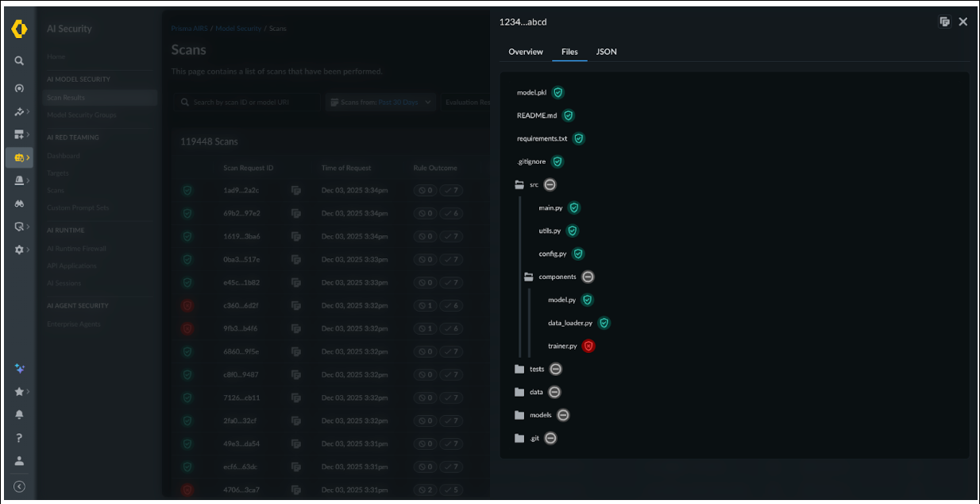The width and height of the screenshot is (980, 504).
Task: Close the scan details panel
Action: (963, 21)
